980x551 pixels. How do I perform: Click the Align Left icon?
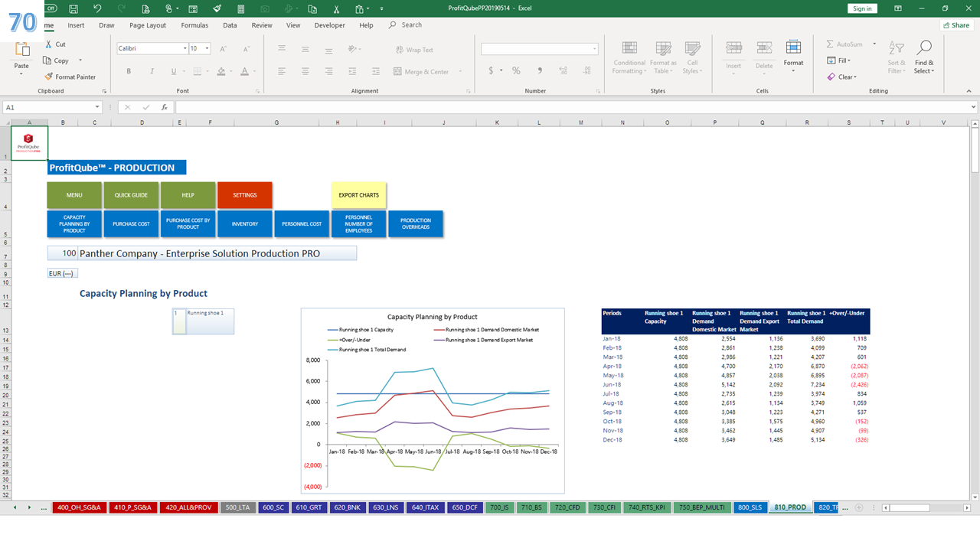coord(282,71)
